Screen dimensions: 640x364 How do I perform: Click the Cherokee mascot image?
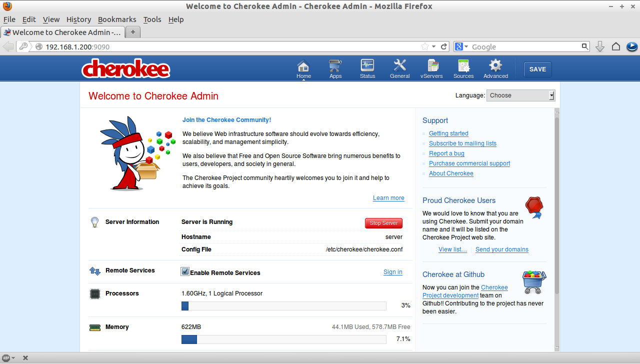click(x=137, y=153)
